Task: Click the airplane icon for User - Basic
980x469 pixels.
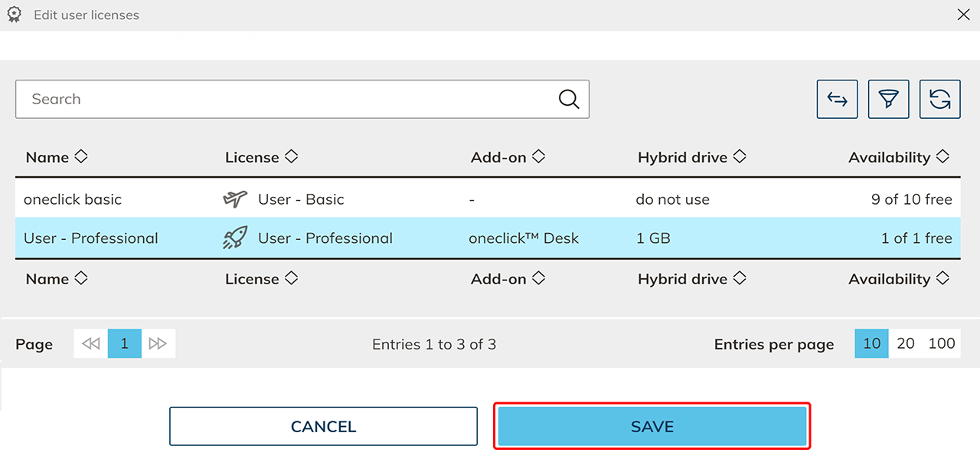Action: click(x=235, y=199)
